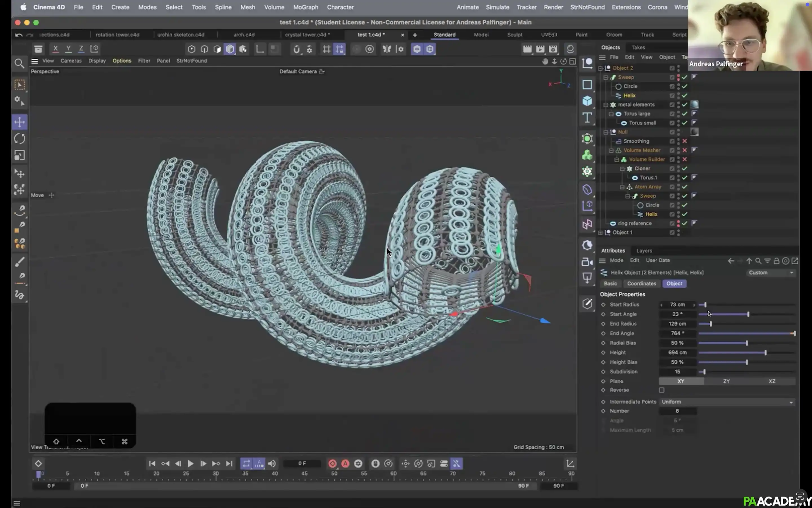The height and width of the screenshot is (508, 812).
Task: Click the viewport layout toggle icon
Action: click(573, 61)
